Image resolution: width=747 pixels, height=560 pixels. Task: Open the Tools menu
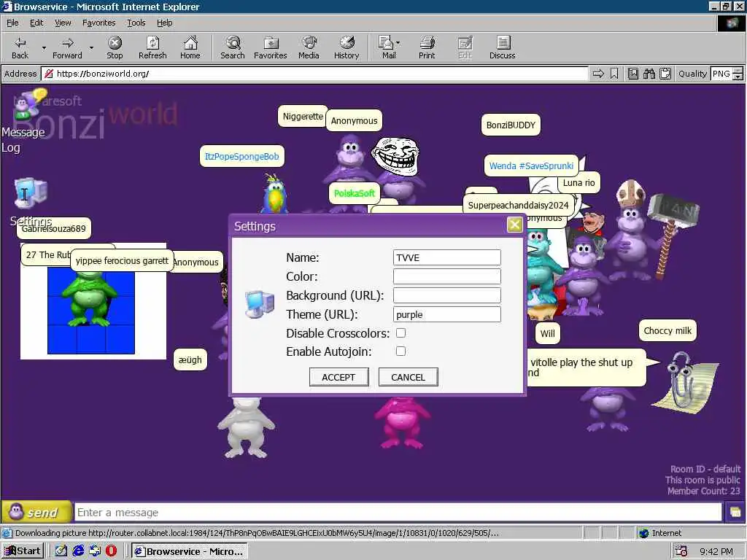click(136, 23)
